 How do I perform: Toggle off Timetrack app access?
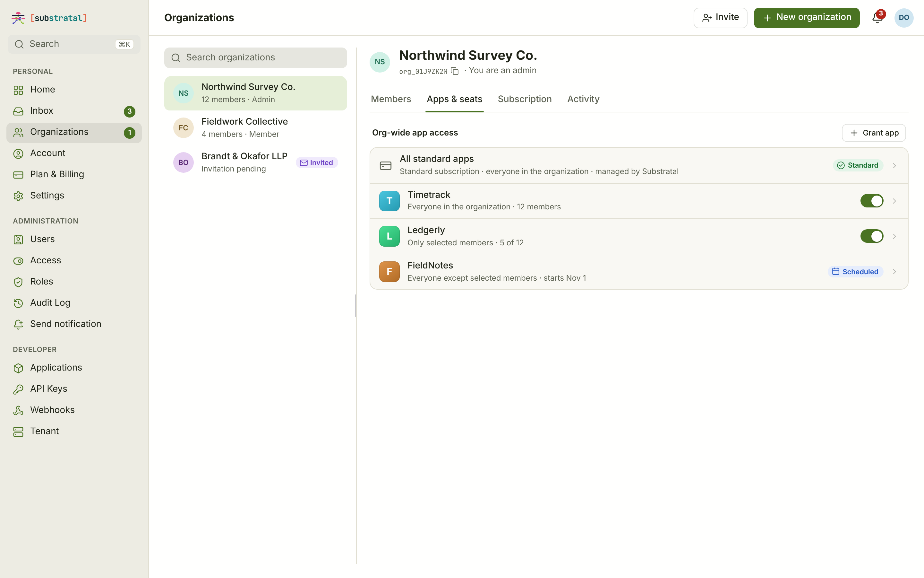point(872,201)
